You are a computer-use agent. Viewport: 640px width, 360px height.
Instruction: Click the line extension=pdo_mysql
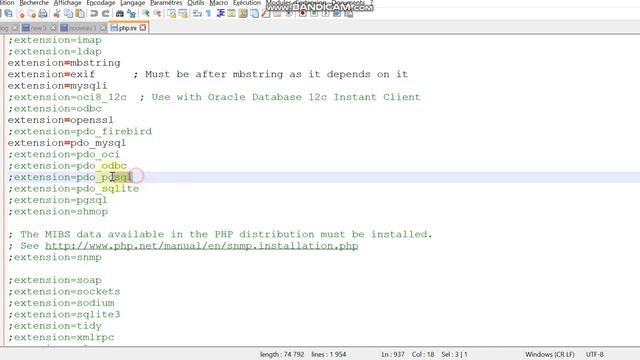pos(67,143)
